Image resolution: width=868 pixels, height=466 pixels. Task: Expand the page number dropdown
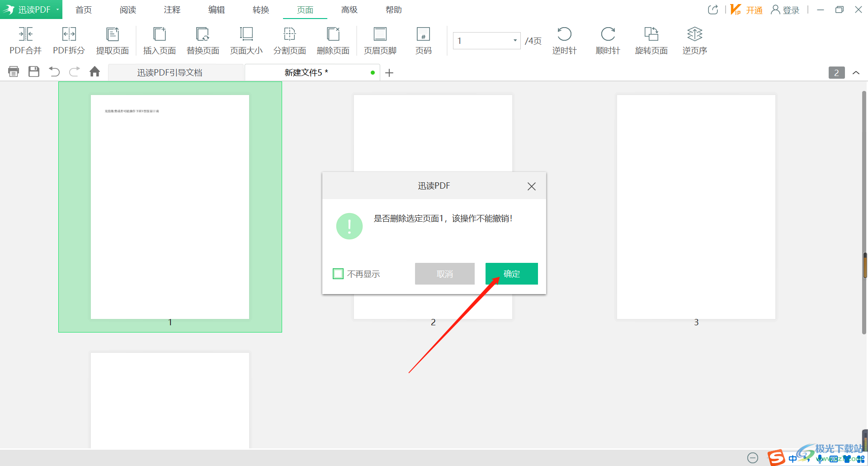(515, 41)
